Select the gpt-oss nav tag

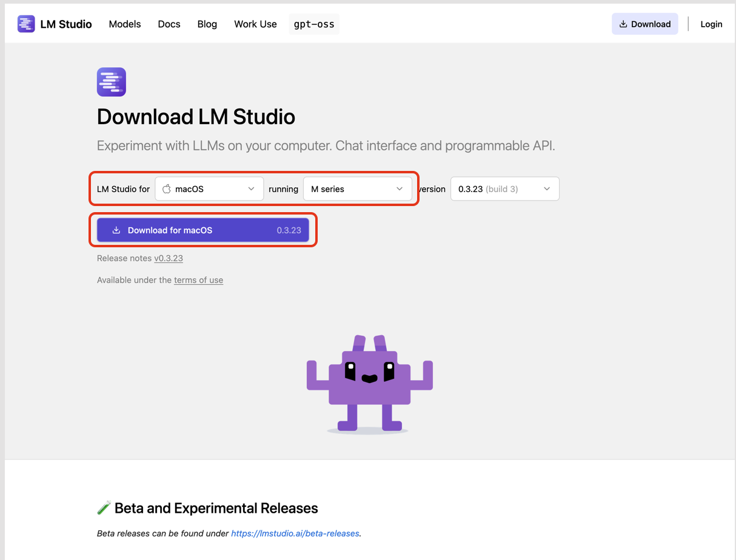pyautogui.click(x=314, y=24)
